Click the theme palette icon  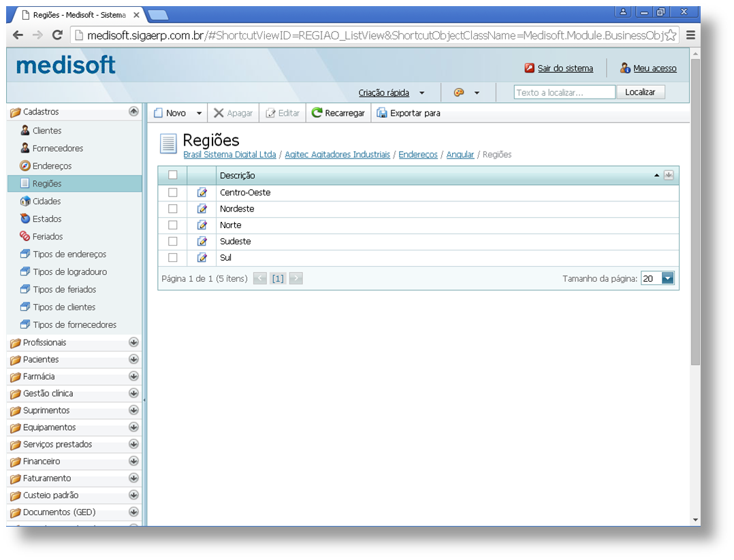[x=459, y=93]
